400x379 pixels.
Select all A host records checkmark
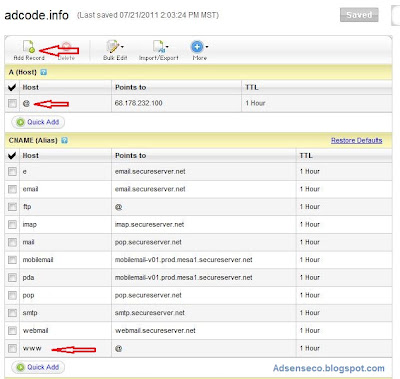pos(12,87)
